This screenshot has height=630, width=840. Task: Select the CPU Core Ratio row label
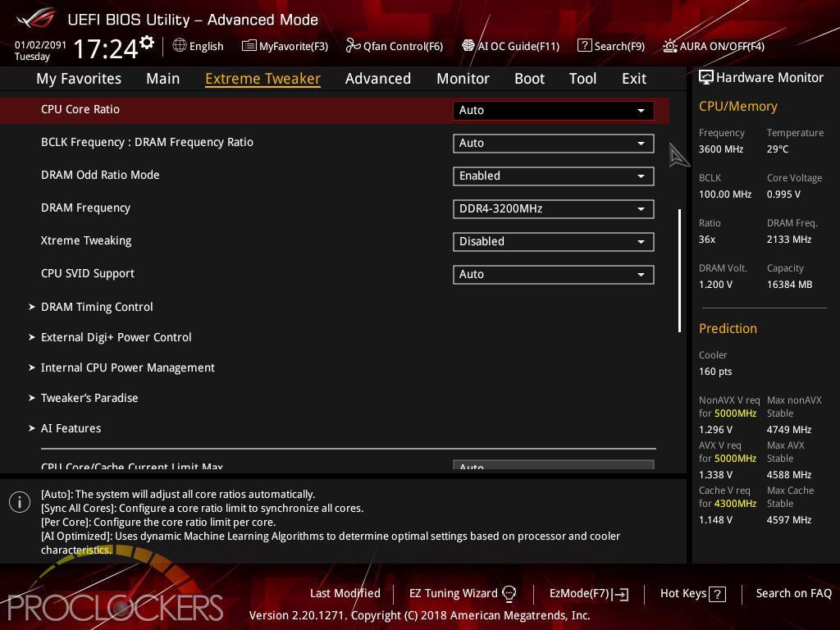[x=80, y=109]
